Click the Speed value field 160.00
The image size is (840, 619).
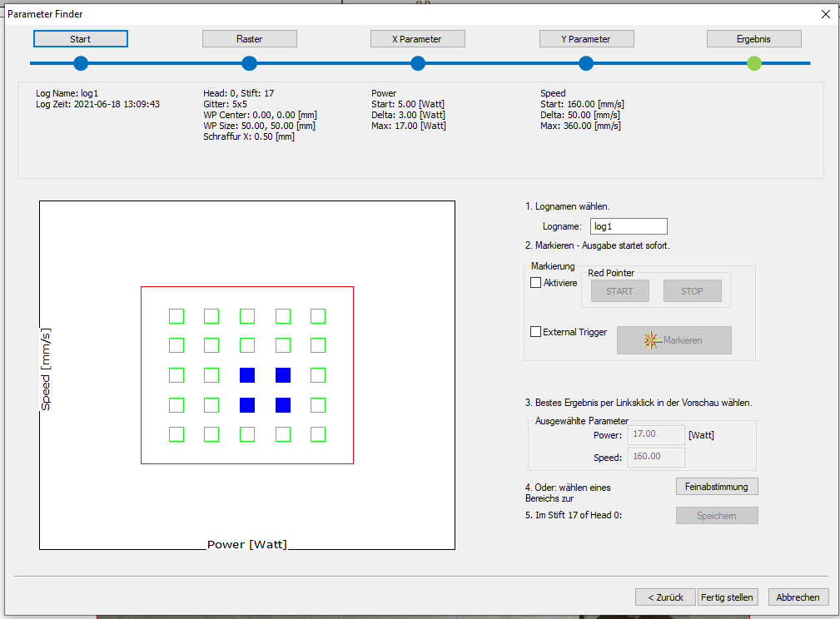[x=656, y=458]
